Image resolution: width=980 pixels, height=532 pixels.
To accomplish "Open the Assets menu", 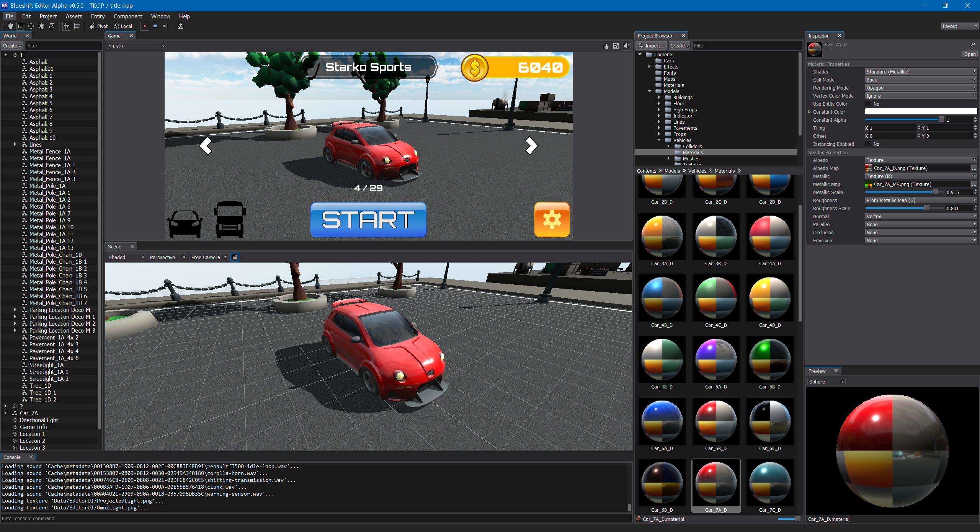I will point(73,16).
